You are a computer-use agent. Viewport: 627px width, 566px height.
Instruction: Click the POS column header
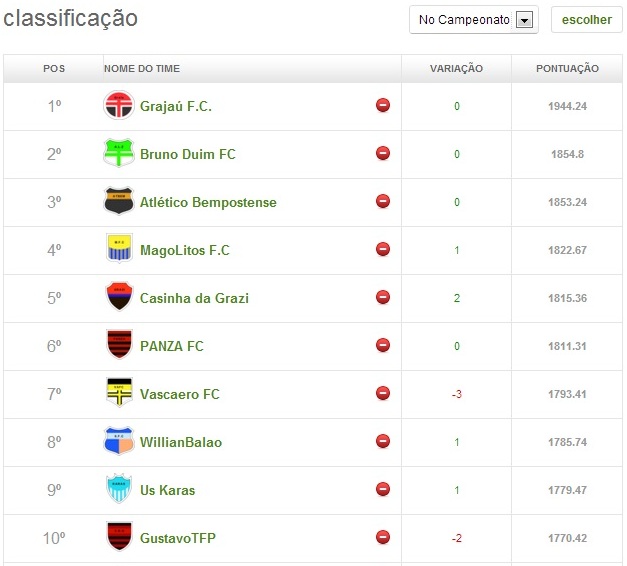point(54,69)
